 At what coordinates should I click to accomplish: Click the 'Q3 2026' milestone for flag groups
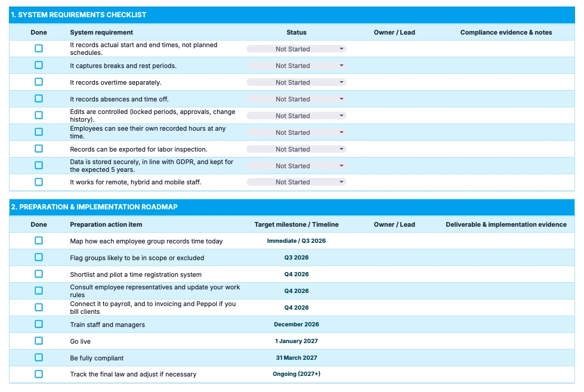(x=296, y=258)
